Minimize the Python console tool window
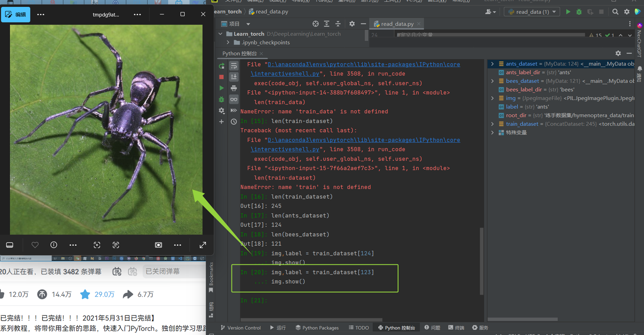Screen dimensions: 644x335 pos(629,53)
